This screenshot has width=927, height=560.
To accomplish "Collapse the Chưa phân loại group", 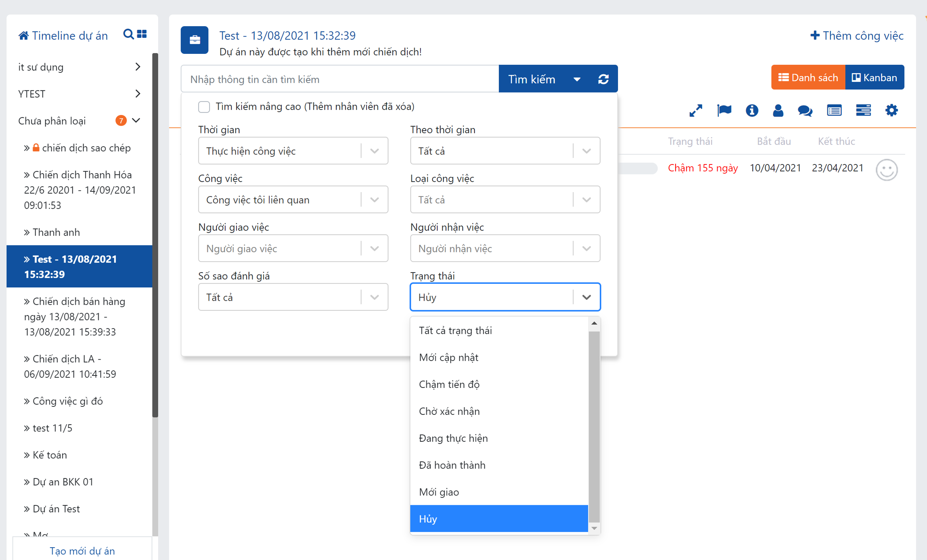I will click(x=136, y=121).
